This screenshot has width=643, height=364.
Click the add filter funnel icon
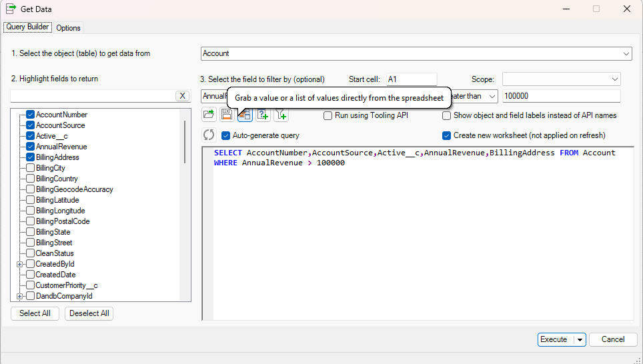281,115
